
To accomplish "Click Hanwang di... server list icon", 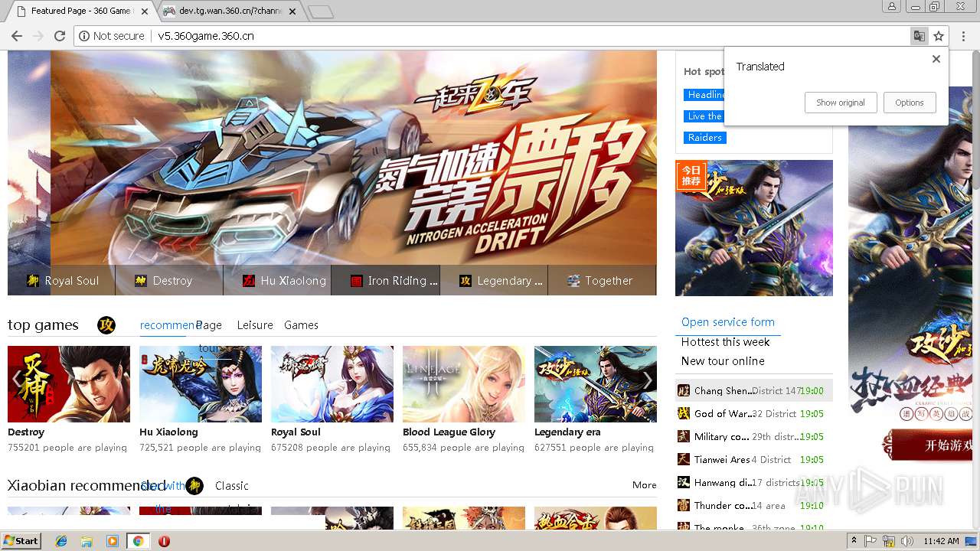I will tap(684, 482).
